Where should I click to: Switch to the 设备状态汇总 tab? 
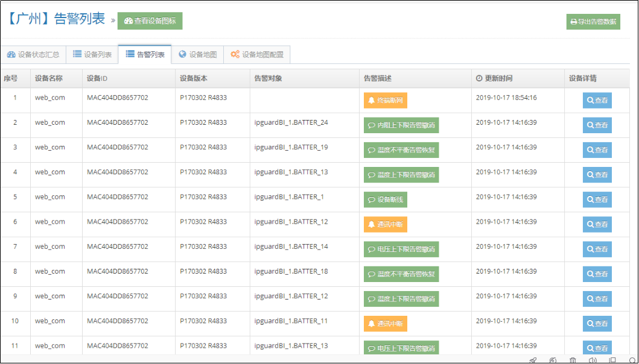(33, 54)
